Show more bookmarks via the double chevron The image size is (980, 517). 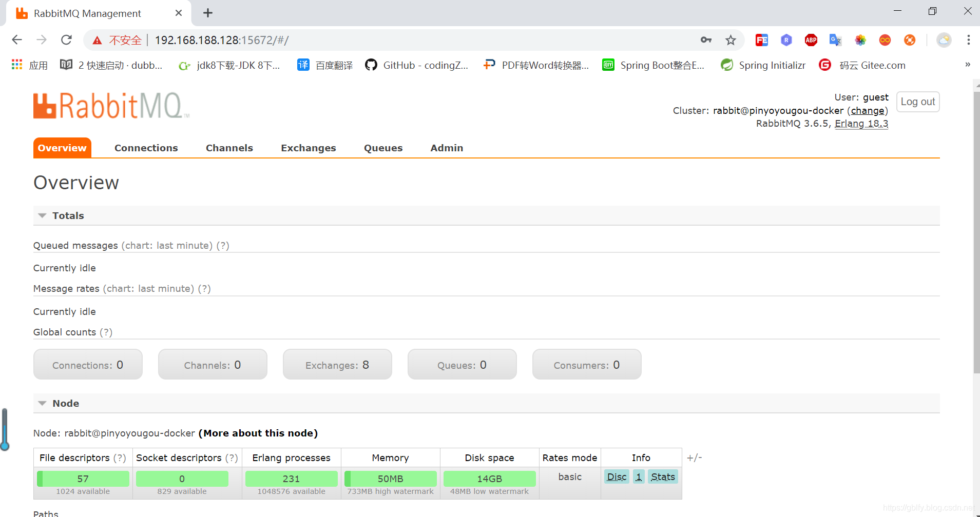tap(968, 65)
